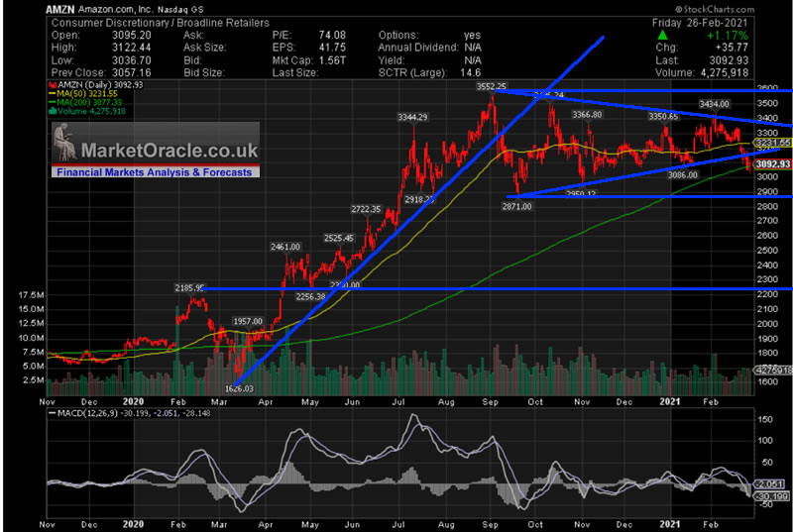Click the 150 level on MACD scale
Viewport: 793px width, 532px height.
tap(765, 419)
